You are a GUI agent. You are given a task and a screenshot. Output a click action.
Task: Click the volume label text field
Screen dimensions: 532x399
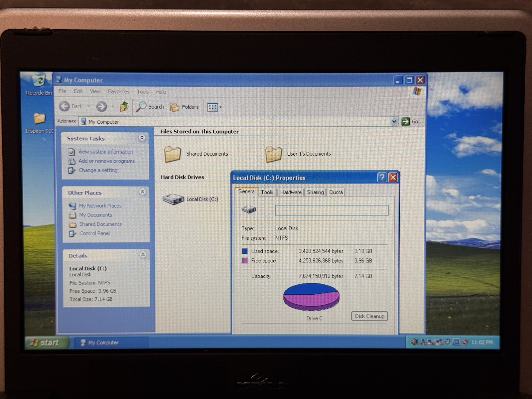(332, 210)
